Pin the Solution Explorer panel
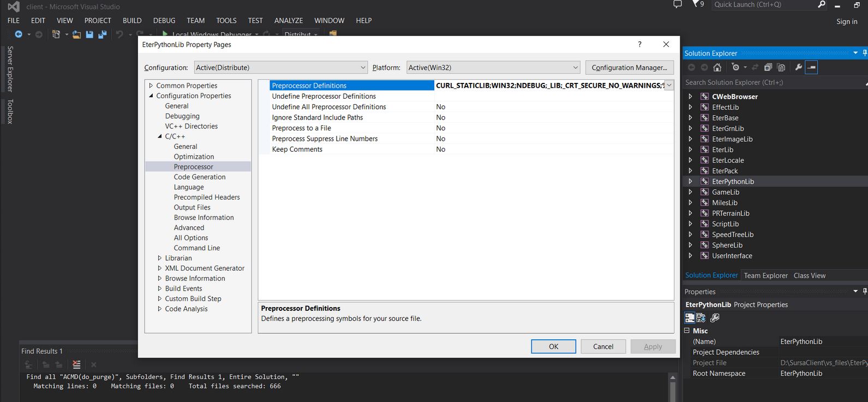The image size is (868, 402). click(x=864, y=53)
